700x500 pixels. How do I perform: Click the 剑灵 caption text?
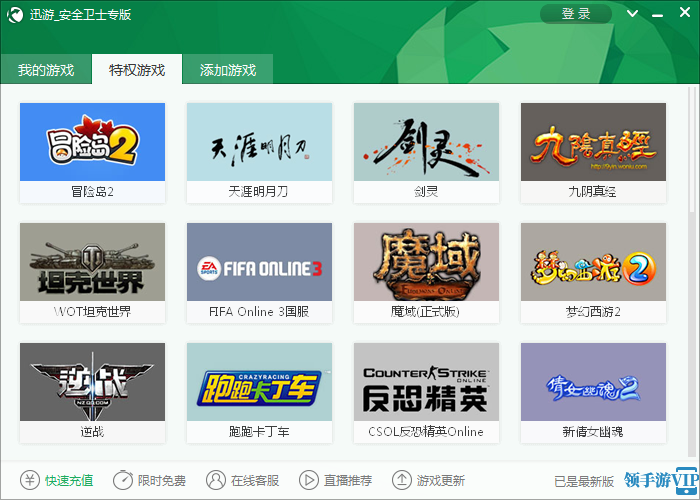426,192
